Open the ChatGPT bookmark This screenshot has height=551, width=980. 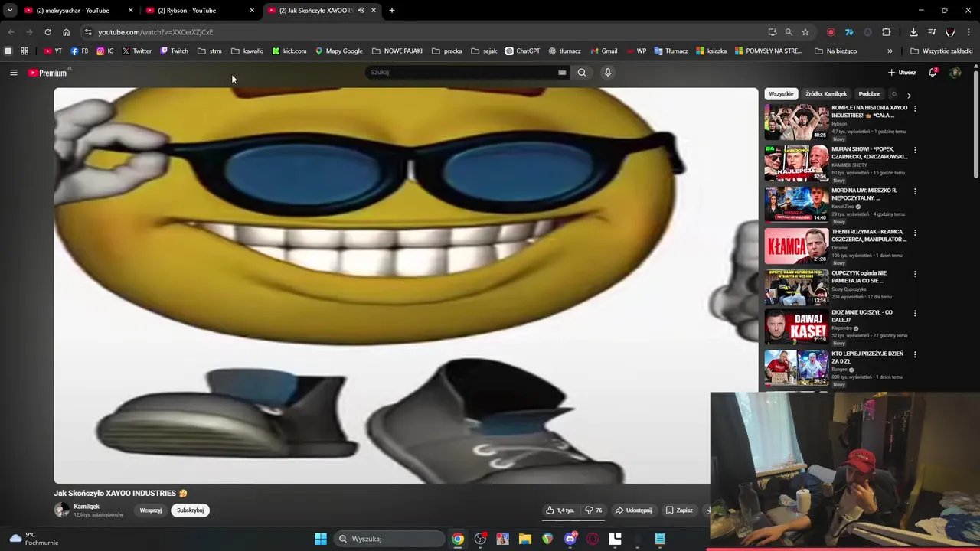522,51
